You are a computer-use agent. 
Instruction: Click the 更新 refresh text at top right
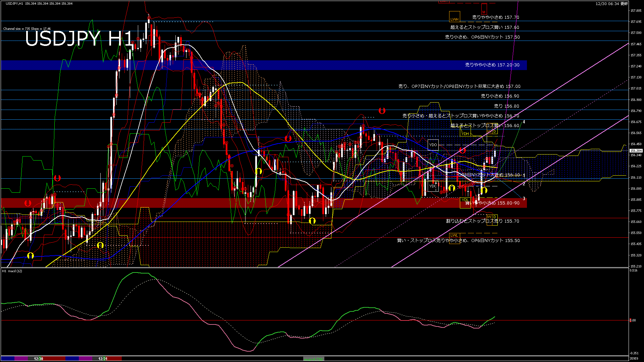click(624, 4)
